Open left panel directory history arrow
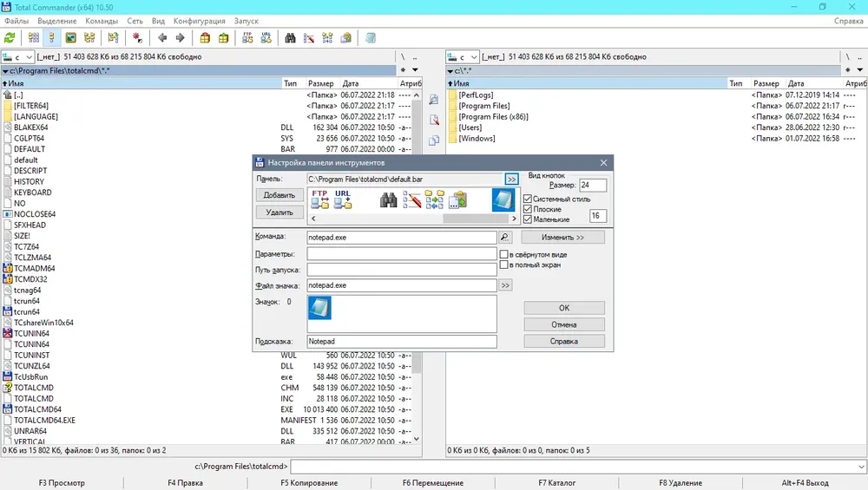The image size is (868, 490). (415, 70)
